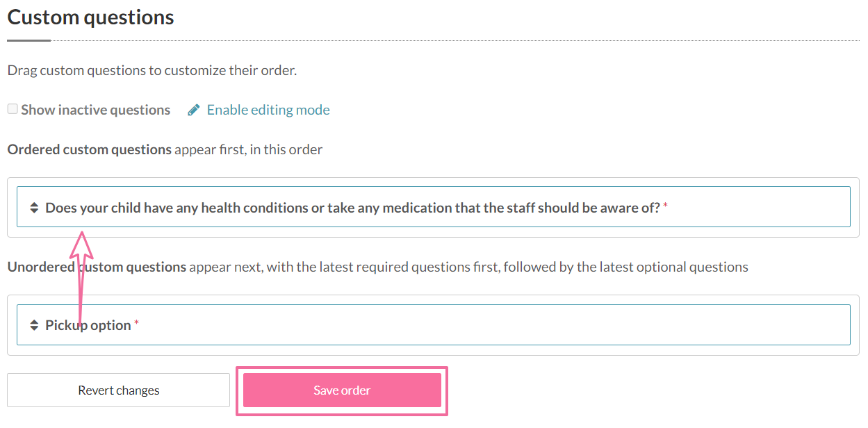Click the 'Unordered custom questions' bold label
The width and height of the screenshot is (868, 428).
(97, 267)
